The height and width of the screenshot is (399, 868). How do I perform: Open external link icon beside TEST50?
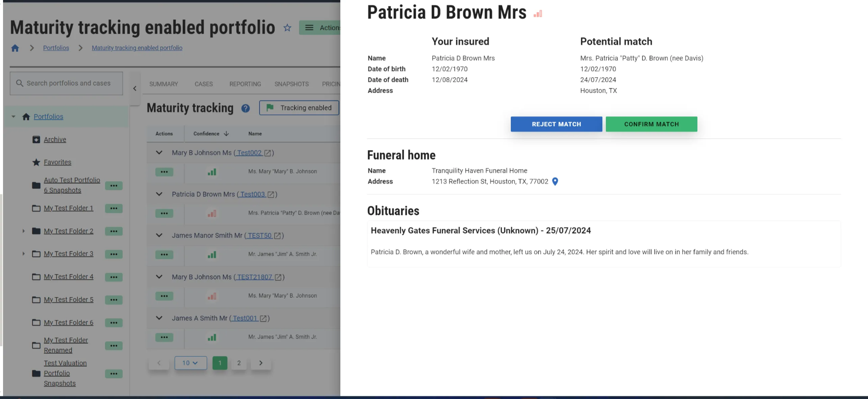278,236
